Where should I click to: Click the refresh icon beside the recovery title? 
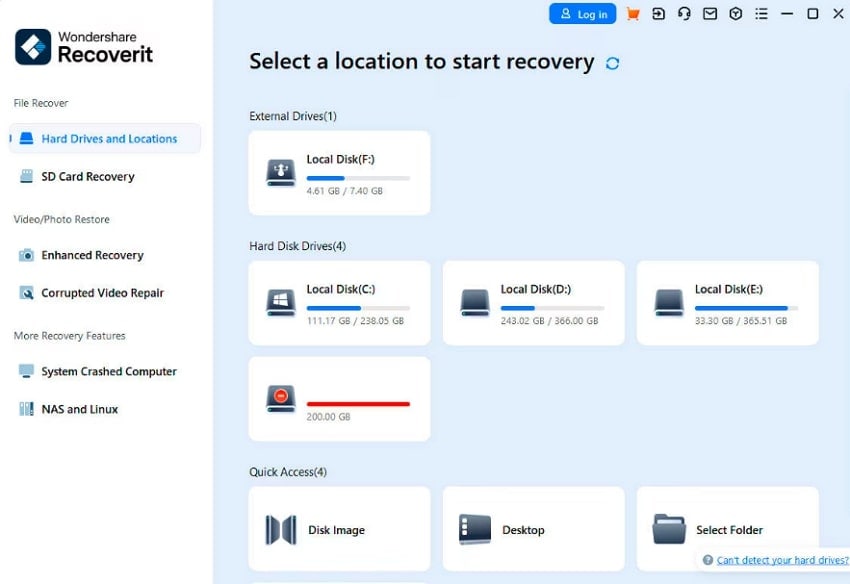click(x=612, y=61)
